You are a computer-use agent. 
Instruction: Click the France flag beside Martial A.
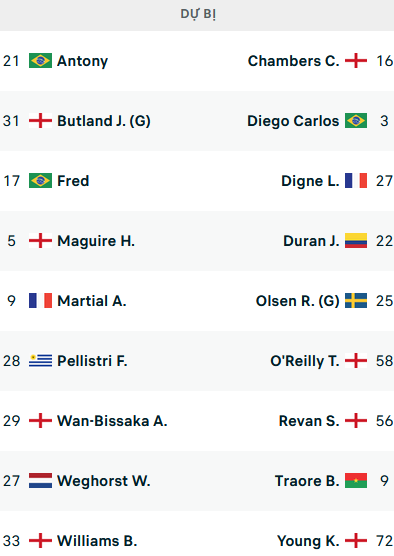pos(40,301)
